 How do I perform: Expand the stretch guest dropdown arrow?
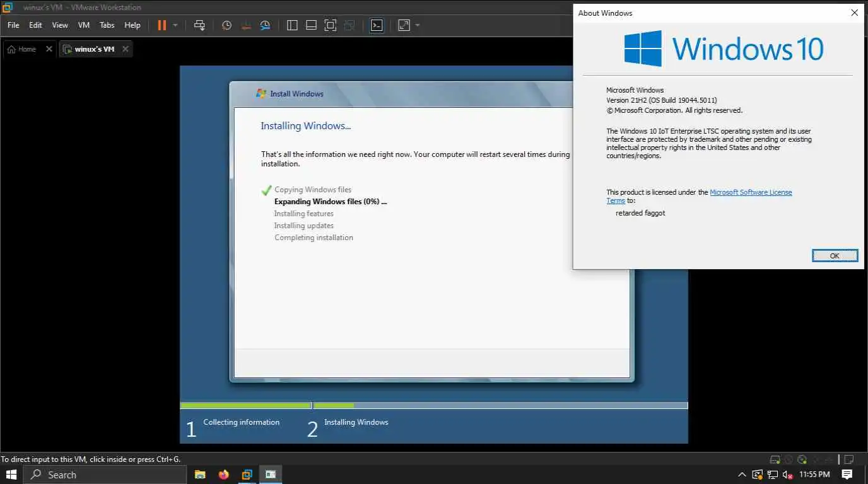point(418,25)
